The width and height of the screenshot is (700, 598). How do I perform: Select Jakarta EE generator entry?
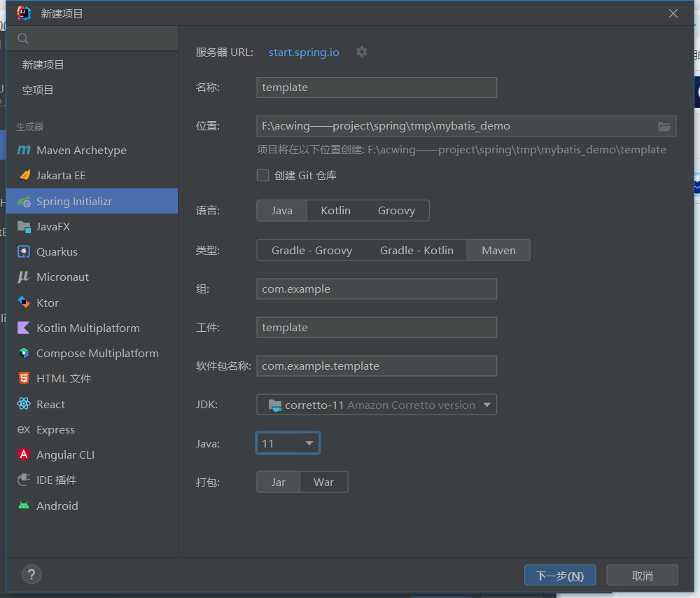tap(92, 176)
